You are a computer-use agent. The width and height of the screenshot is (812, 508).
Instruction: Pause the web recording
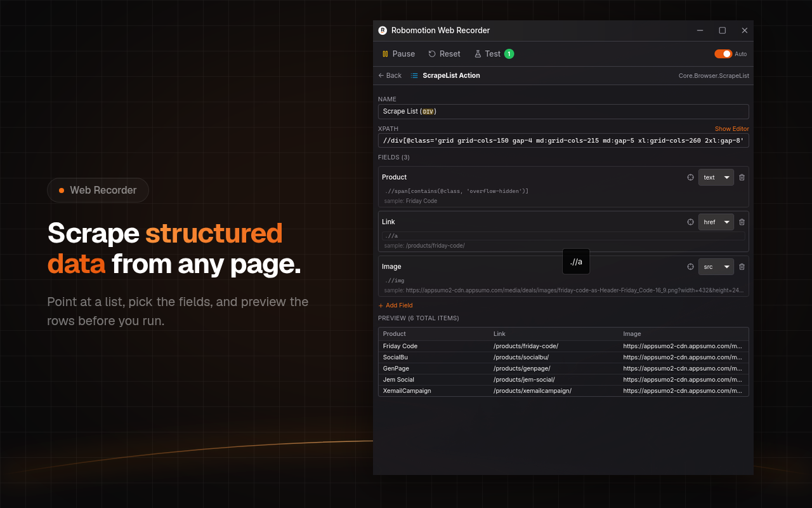click(398, 54)
